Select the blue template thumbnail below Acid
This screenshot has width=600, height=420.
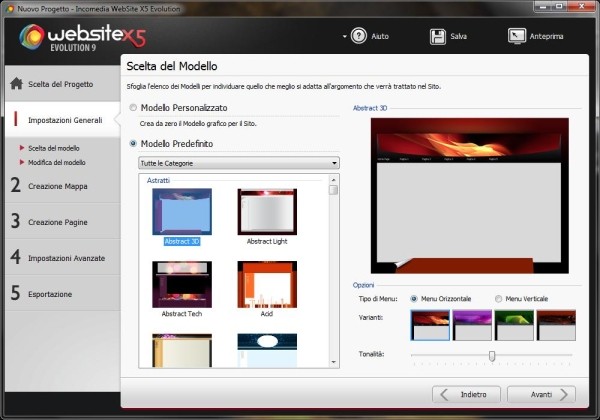tap(267, 350)
